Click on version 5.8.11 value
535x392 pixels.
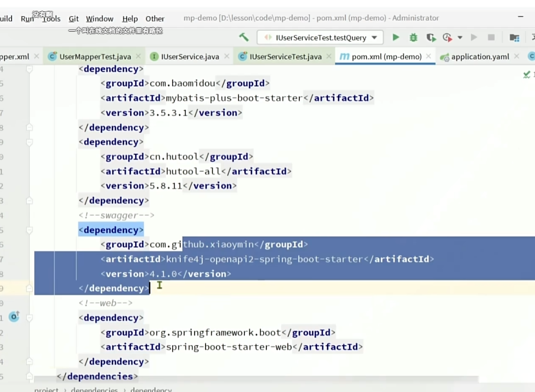(166, 186)
